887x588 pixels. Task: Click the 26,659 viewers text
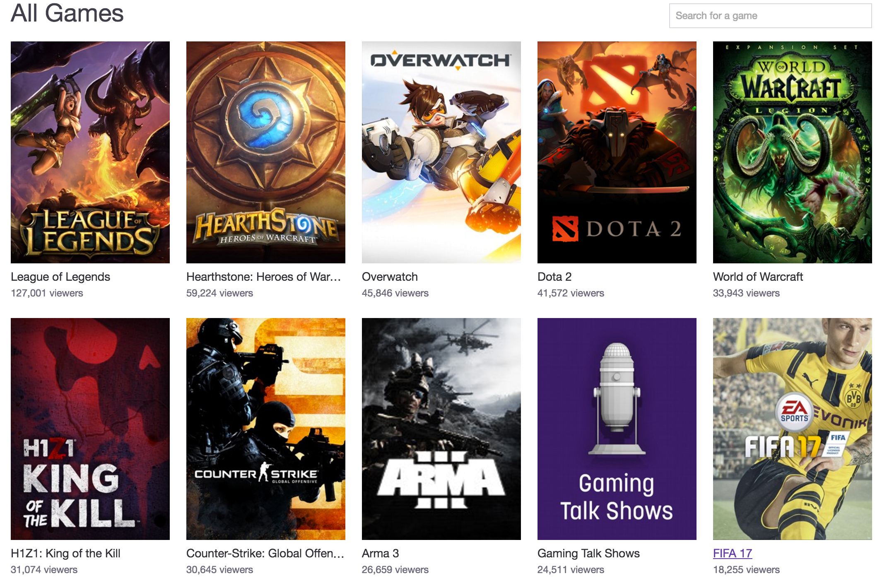click(395, 570)
